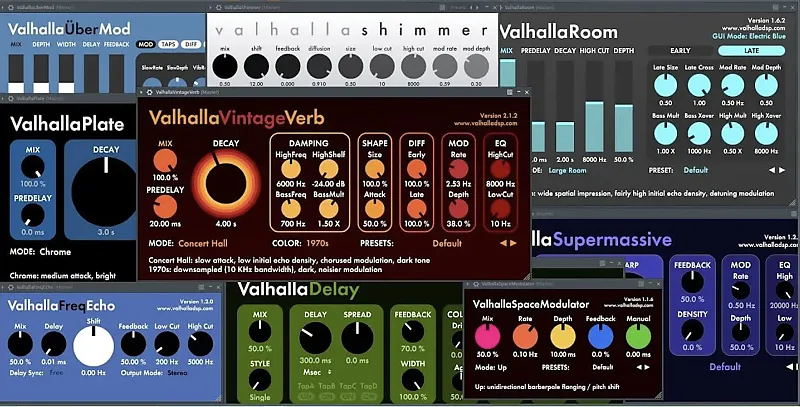
Task: Click the PREDELAY knob in ValhallaPlate
Action: [x=33, y=215]
